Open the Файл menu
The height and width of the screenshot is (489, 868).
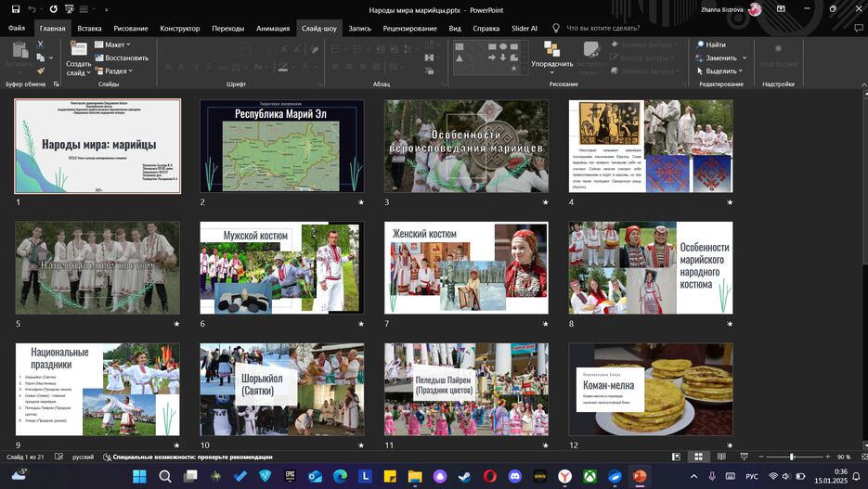17,28
